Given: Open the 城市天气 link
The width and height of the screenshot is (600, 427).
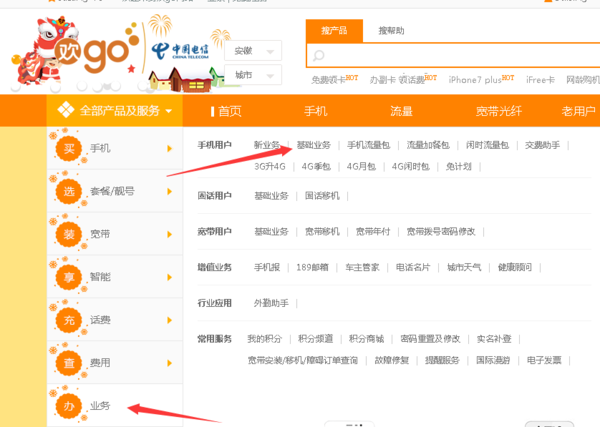Looking at the screenshot, I should [464, 267].
